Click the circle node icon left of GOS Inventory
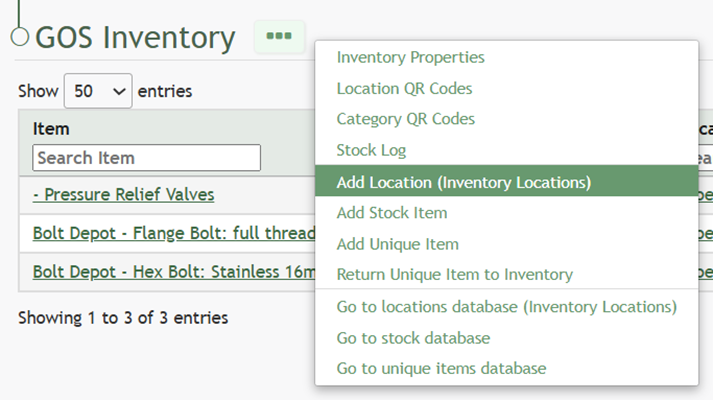713x400 pixels. tap(20, 37)
